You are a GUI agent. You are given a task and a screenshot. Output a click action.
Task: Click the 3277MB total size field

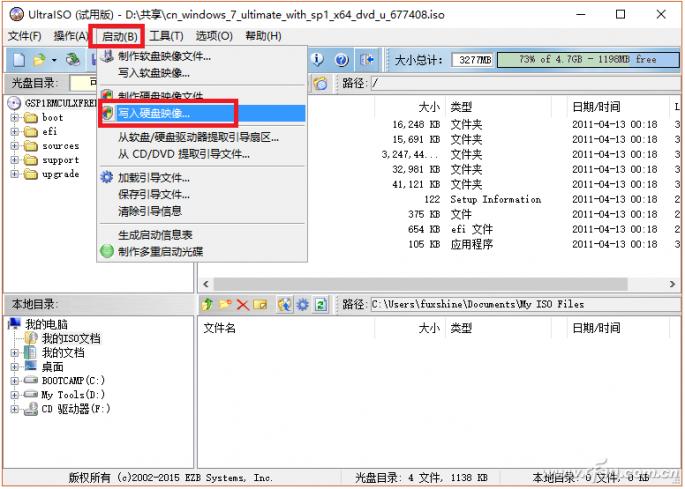pos(473,59)
